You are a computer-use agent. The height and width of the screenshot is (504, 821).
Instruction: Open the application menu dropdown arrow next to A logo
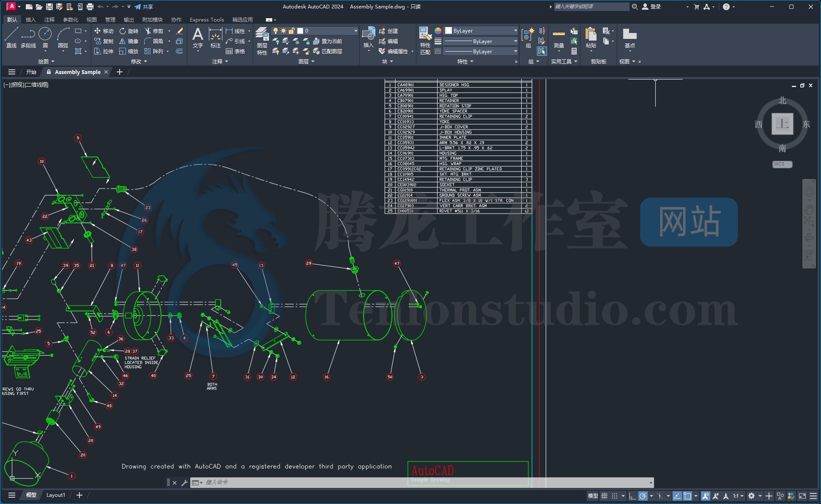19,7
